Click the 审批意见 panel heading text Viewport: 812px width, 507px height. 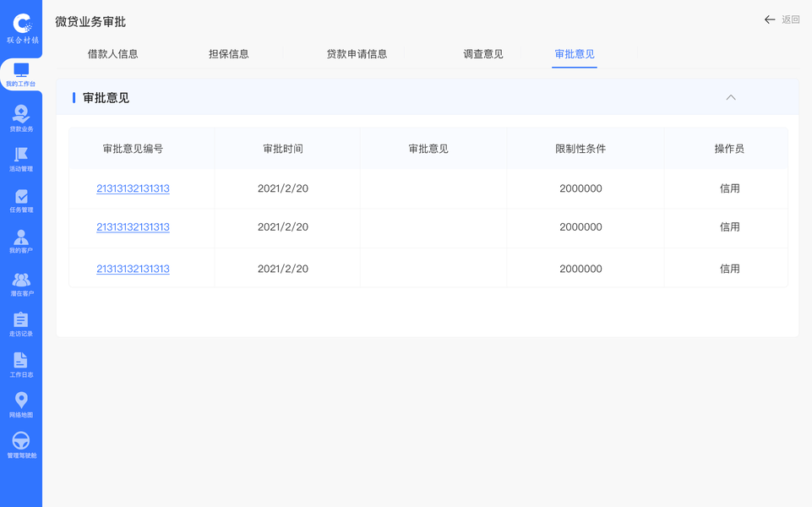[106, 98]
